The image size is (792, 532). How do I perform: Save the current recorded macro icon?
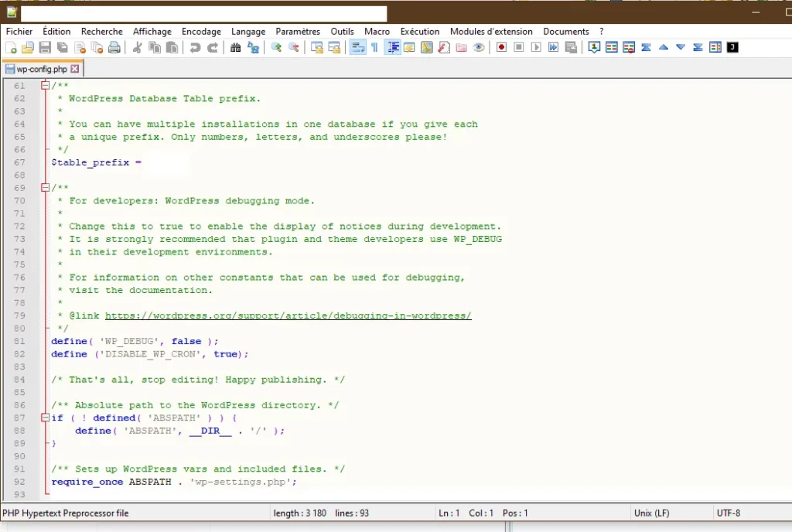[572, 47]
